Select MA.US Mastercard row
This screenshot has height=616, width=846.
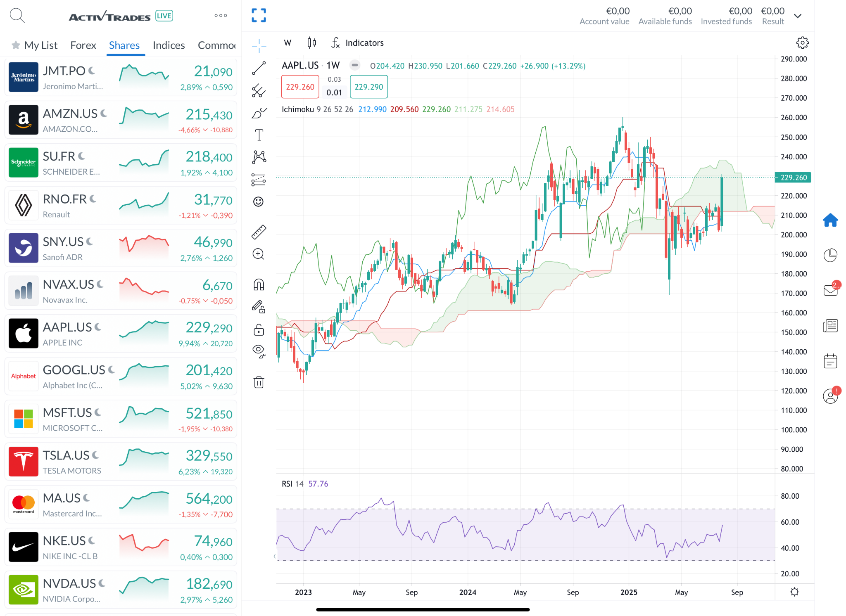pyautogui.click(x=121, y=505)
